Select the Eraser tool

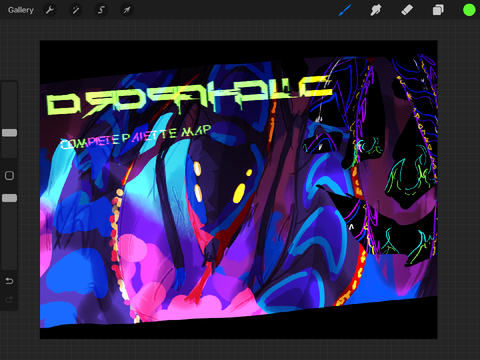(407, 10)
